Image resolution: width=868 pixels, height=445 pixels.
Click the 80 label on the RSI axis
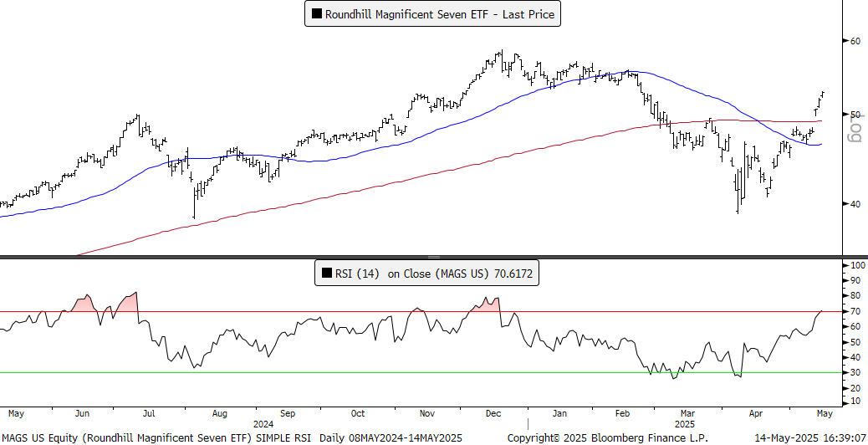tap(855, 296)
